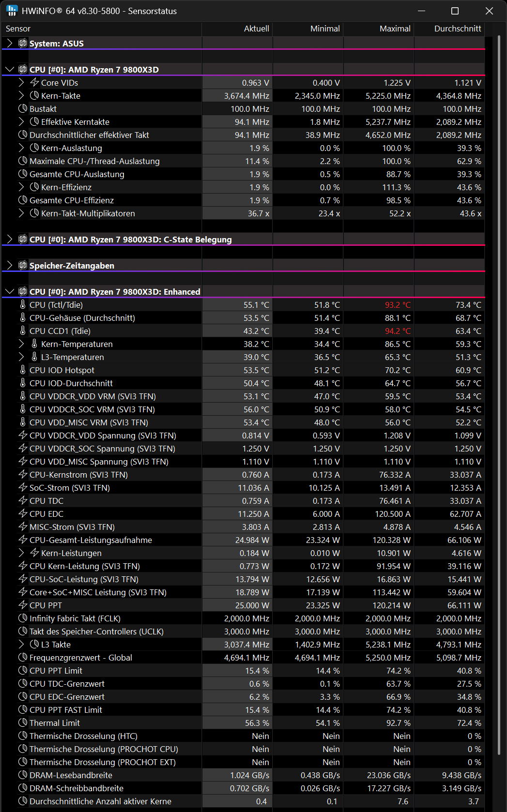Expand the Kern-Effizienz row
This screenshot has width=507, height=812.
[21, 187]
